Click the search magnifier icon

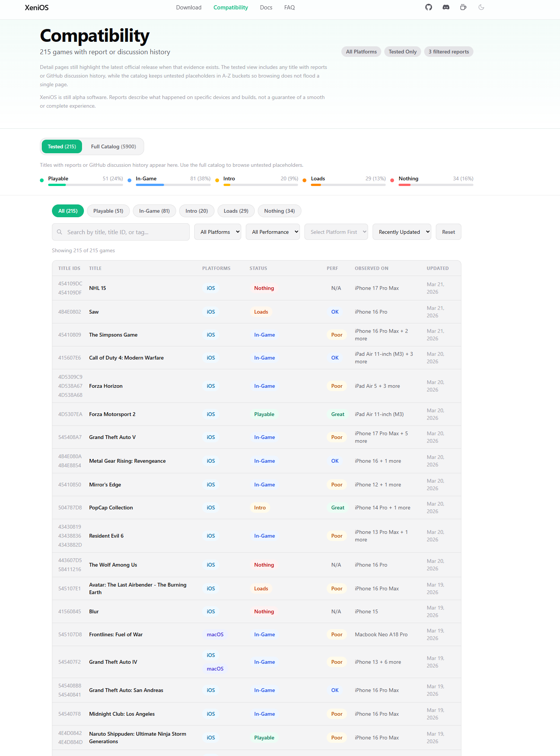click(x=59, y=232)
